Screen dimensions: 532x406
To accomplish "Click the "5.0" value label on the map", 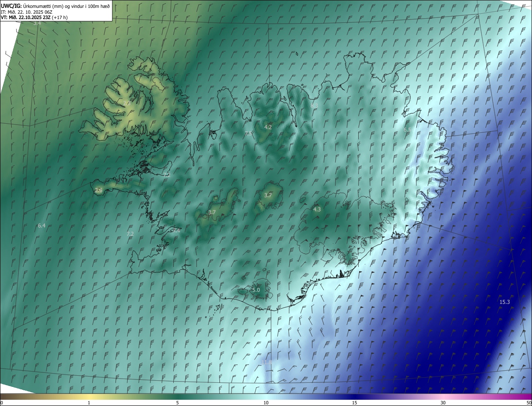I will 256,290.
